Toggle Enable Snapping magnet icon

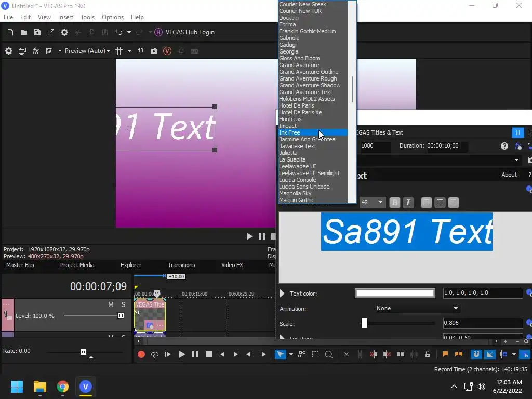476,354
